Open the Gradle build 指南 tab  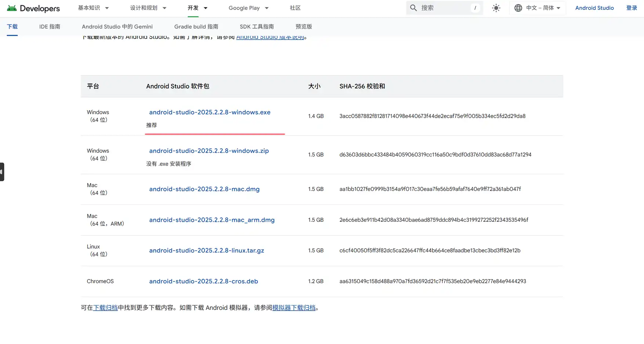[196, 26]
